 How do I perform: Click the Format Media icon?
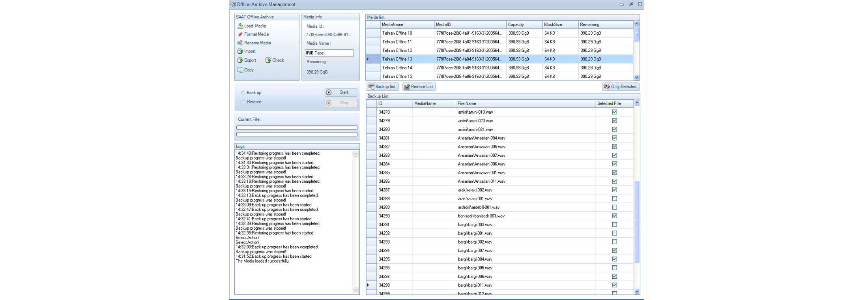pyautogui.click(x=240, y=34)
